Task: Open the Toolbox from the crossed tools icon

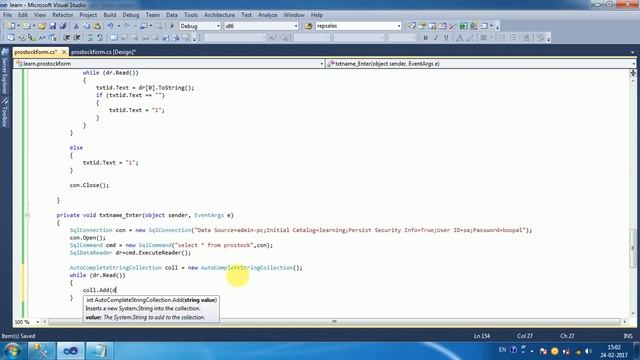Action: coord(452,26)
